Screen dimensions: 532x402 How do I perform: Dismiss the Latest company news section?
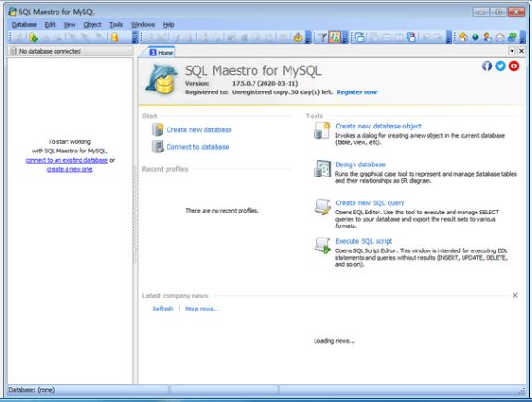coord(515,295)
